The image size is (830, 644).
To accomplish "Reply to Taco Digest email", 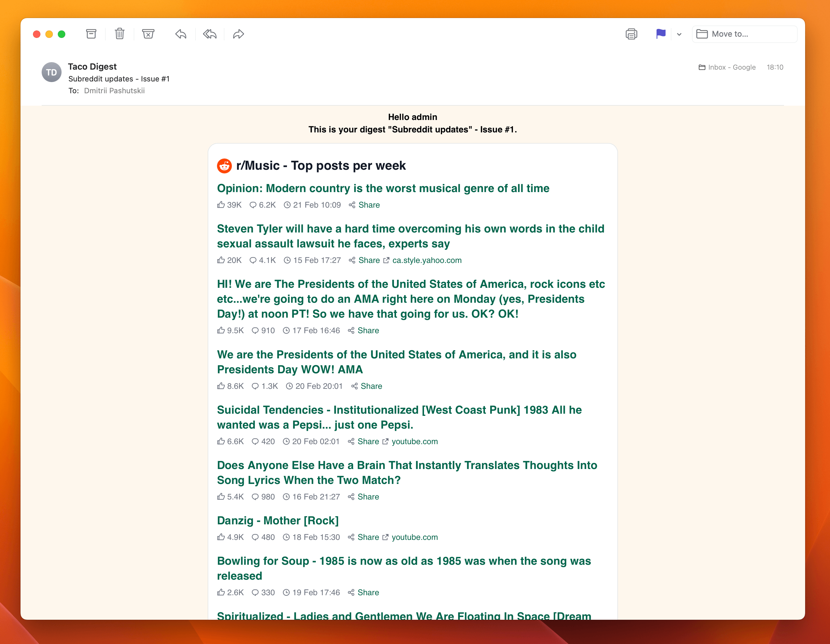I will click(181, 34).
